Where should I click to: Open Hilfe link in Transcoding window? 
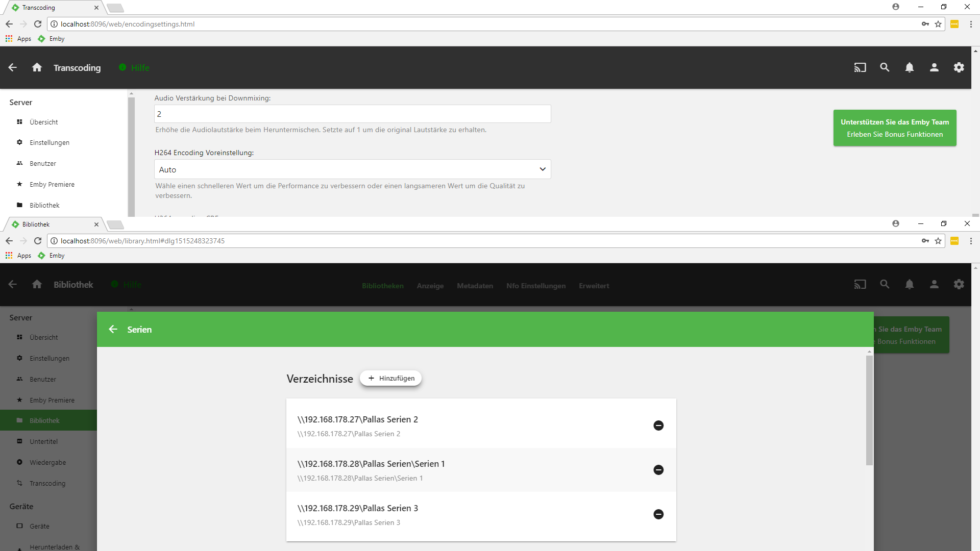(134, 68)
